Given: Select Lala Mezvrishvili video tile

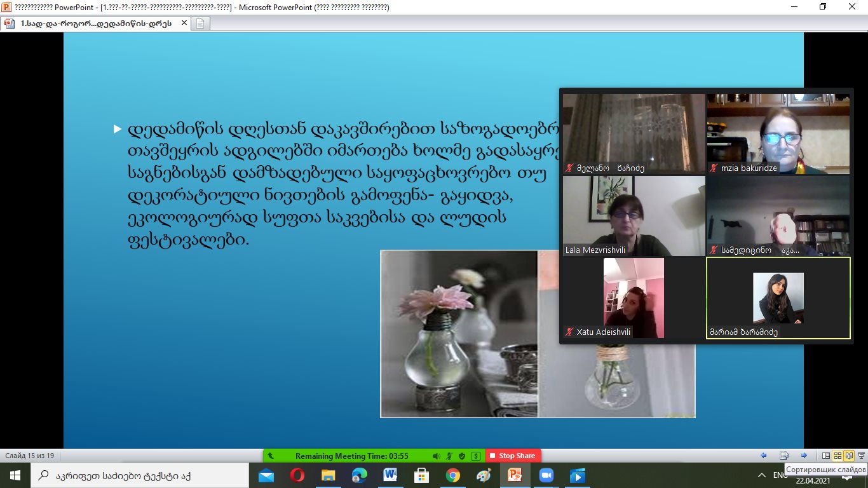Looking at the screenshot, I should (x=634, y=216).
